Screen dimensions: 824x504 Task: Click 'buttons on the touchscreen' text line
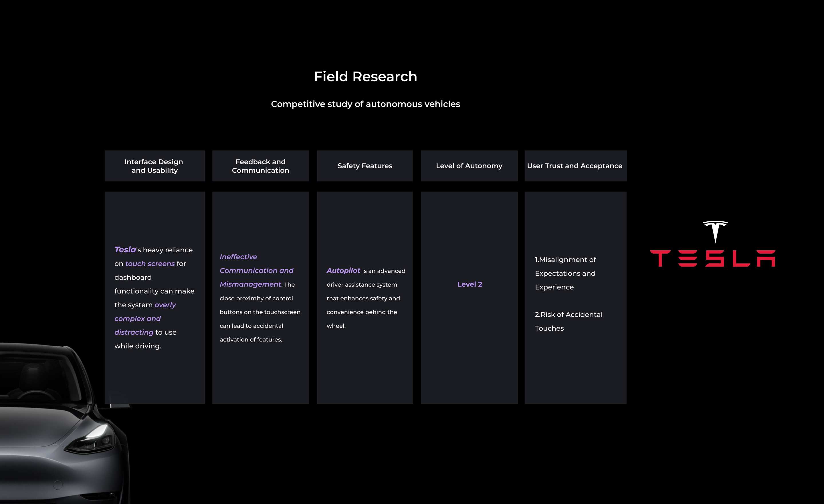click(260, 312)
